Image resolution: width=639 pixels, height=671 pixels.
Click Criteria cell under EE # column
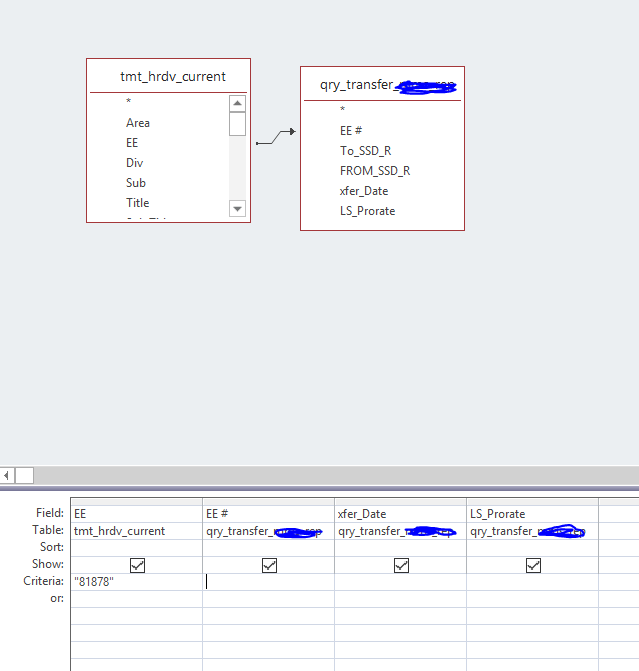[268, 582]
